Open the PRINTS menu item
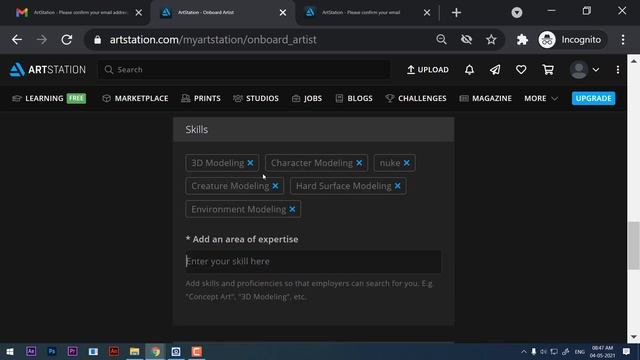640x360 pixels. [x=201, y=98]
